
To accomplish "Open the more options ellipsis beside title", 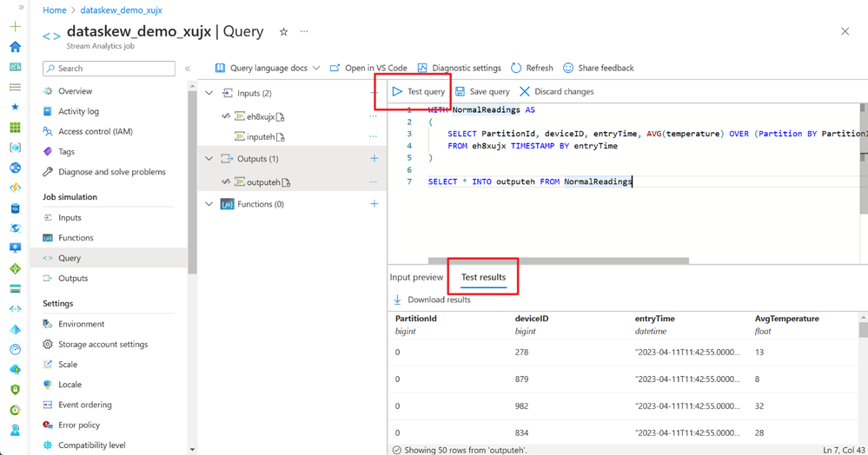I will tap(304, 31).
